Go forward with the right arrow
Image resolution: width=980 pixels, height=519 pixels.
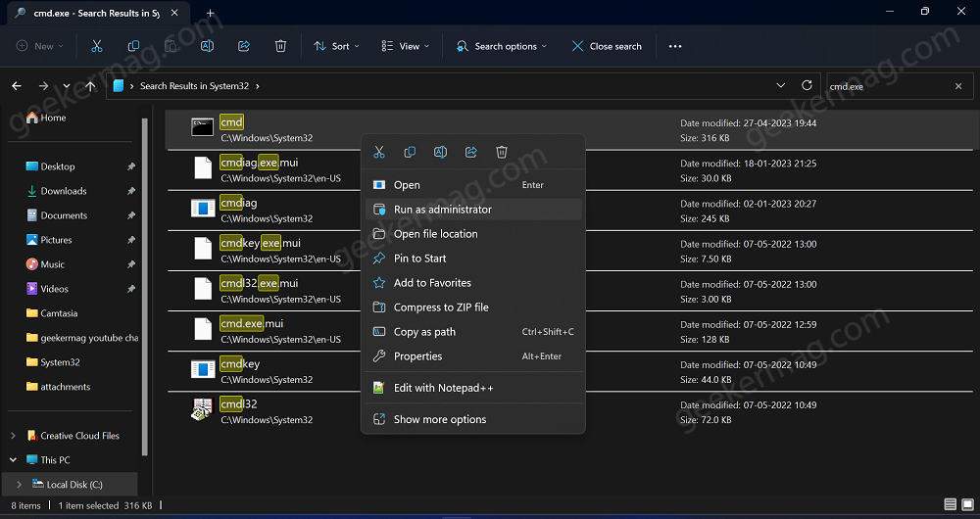pyautogui.click(x=43, y=86)
